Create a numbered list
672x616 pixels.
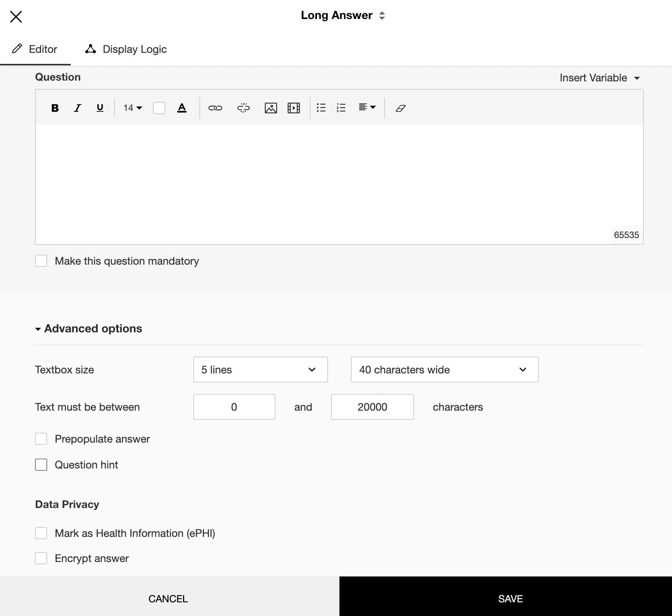coord(341,108)
